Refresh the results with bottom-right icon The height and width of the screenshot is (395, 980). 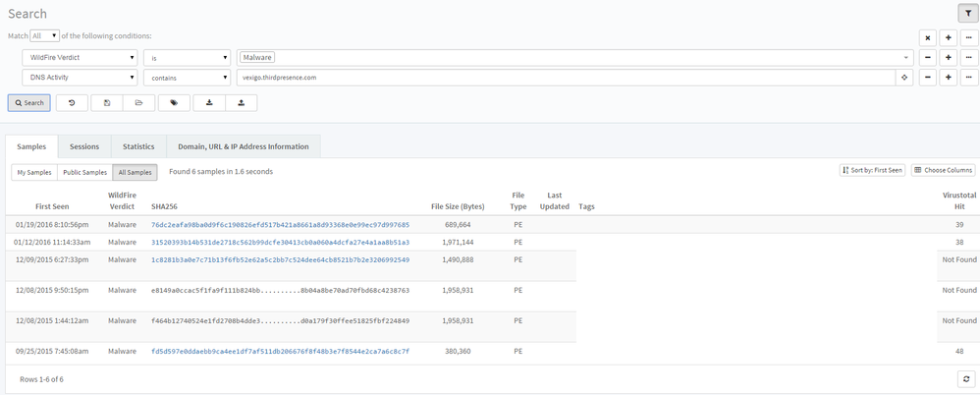[966, 378]
